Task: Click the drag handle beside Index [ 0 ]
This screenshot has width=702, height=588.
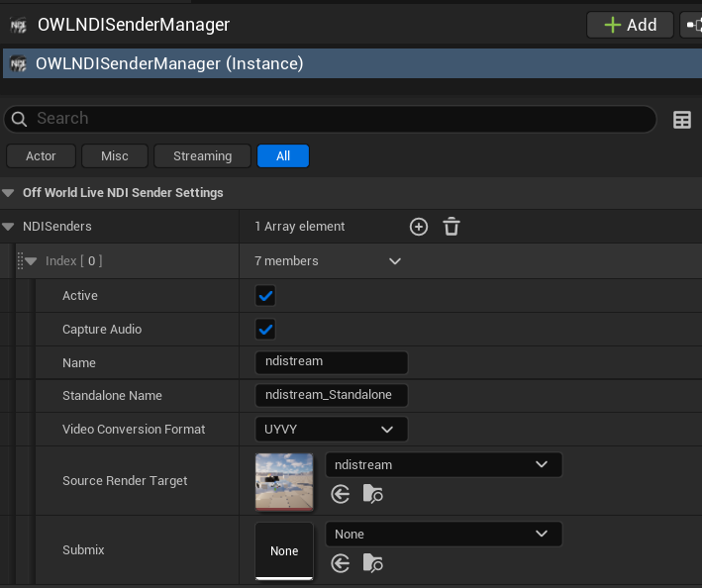Action: tap(20, 261)
